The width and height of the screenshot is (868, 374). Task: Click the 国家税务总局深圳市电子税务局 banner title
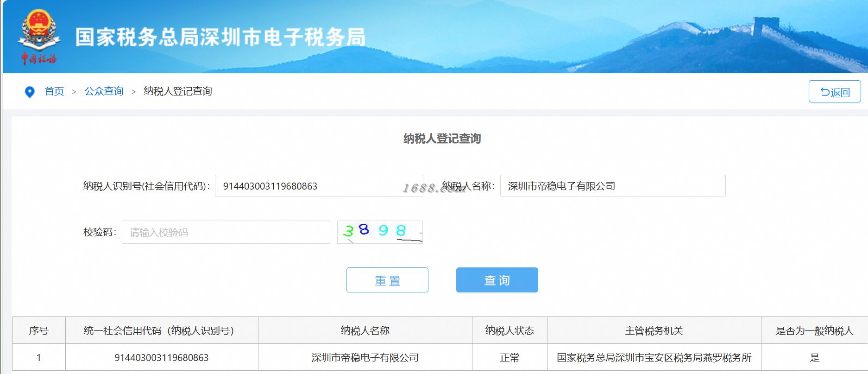click(220, 37)
